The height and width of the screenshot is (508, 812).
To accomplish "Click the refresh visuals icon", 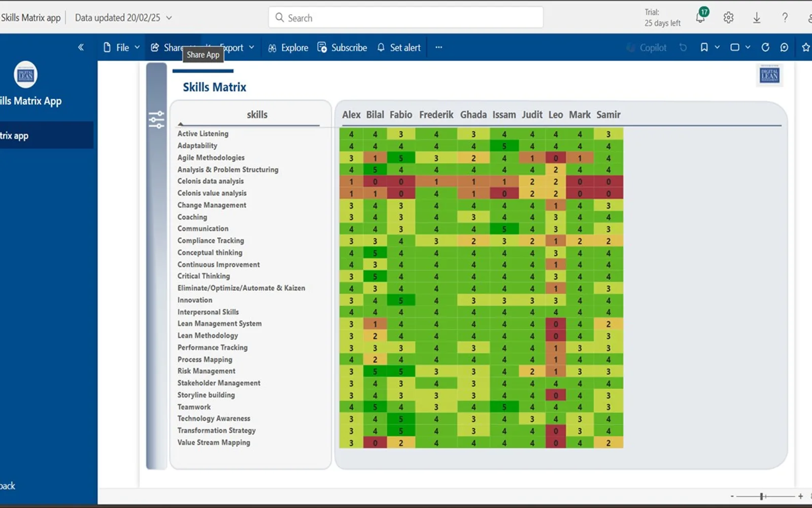I will coord(765,47).
